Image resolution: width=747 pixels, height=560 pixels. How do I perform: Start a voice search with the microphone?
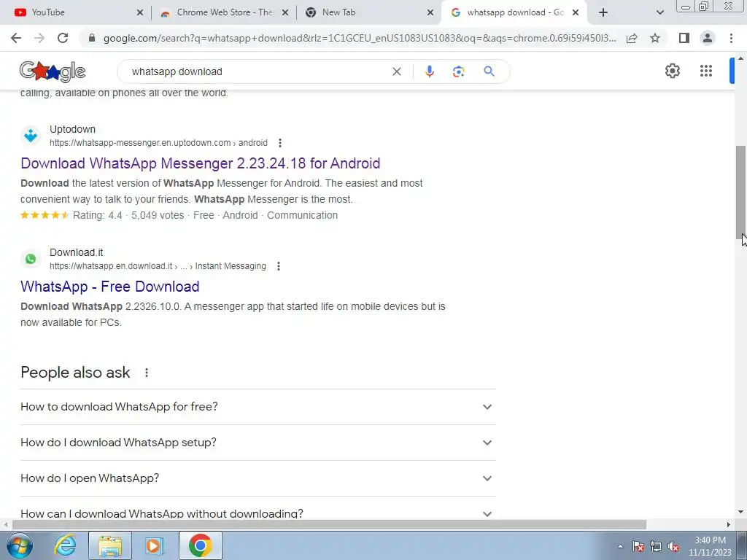click(429, 71)
